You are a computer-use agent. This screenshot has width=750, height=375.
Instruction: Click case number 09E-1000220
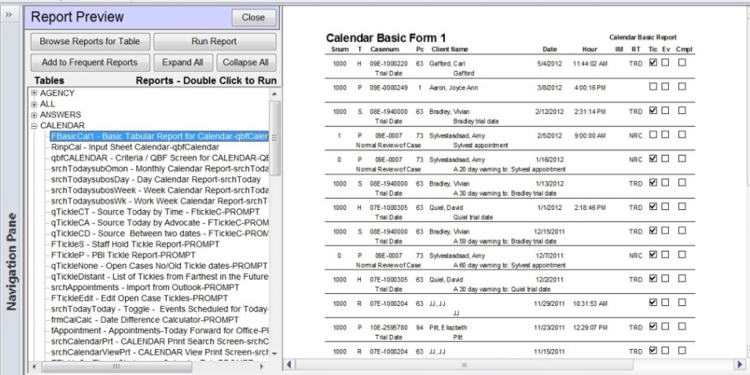389,64
